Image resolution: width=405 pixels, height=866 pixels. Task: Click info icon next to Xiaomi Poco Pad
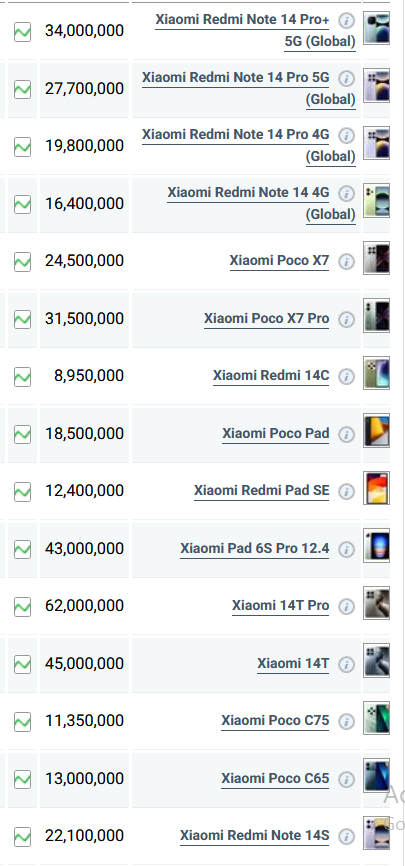tap(346, 434)
